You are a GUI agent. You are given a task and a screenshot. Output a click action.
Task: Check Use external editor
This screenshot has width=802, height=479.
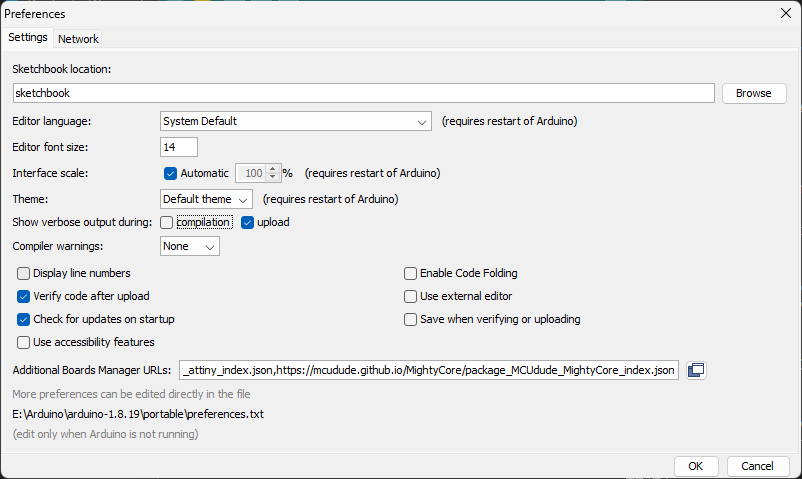pos(410,296)
